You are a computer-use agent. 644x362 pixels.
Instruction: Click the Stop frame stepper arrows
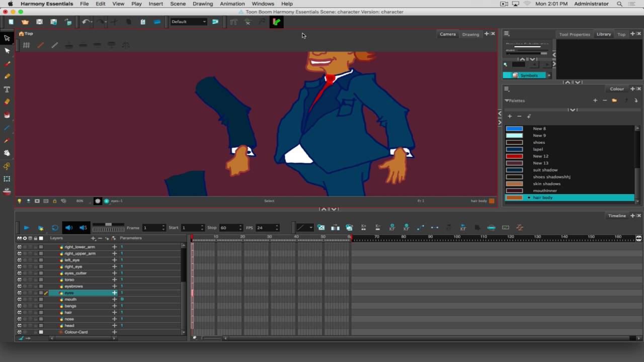240,228
